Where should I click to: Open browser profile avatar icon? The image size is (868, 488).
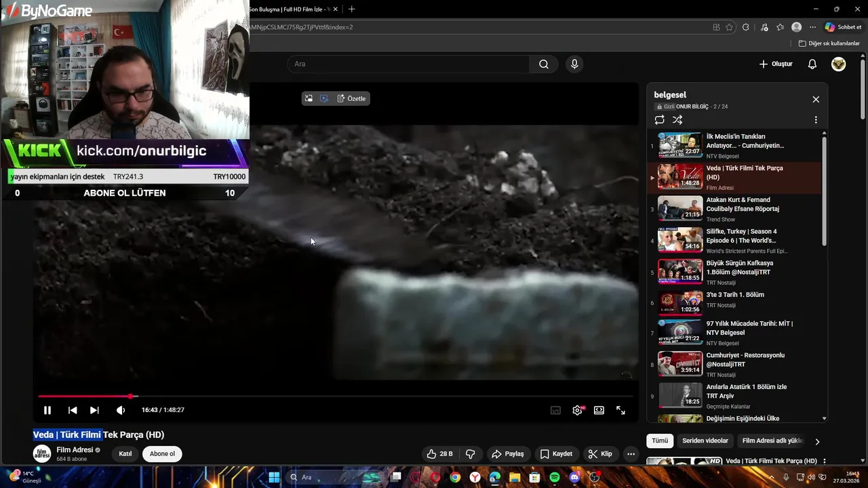(x=797, y=27)
